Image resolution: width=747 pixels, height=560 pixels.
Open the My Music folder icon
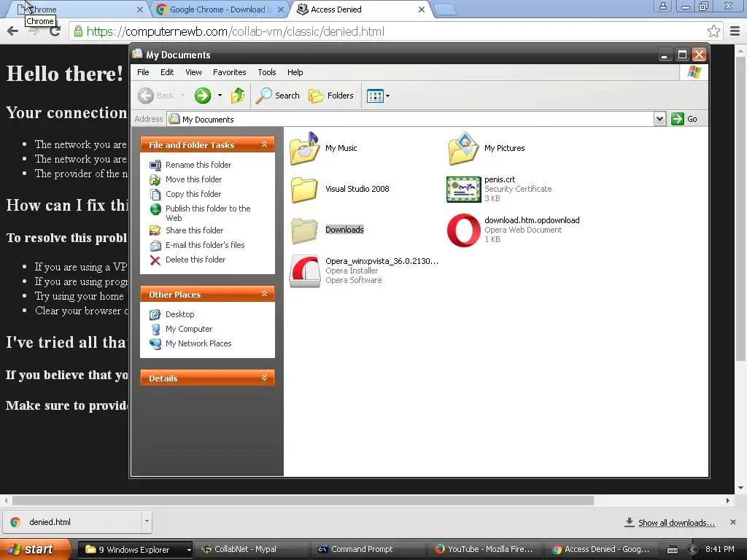(x=304, y=149)
